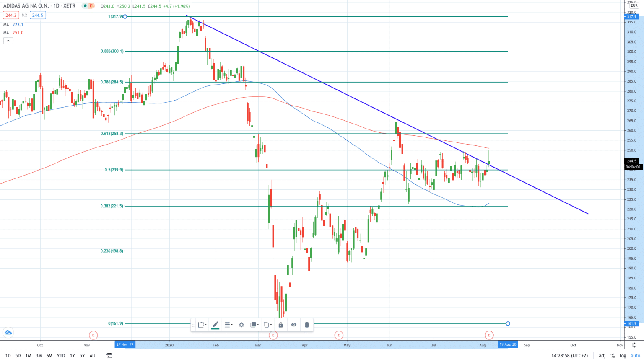Select the 3M time range
Image resolution: width=644 pixels, height=362 pixels.
coord(39,356)
